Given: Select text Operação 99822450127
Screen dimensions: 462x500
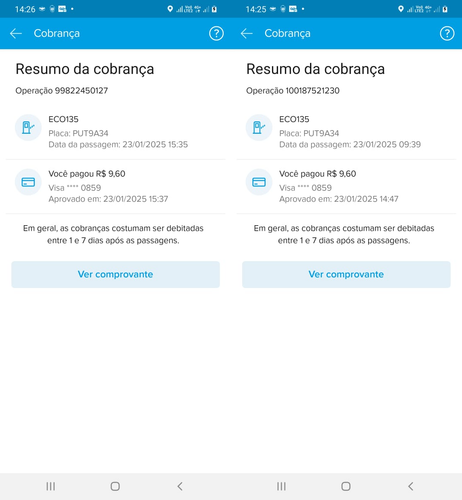Looking at the screenshot, I should point(62,91).
